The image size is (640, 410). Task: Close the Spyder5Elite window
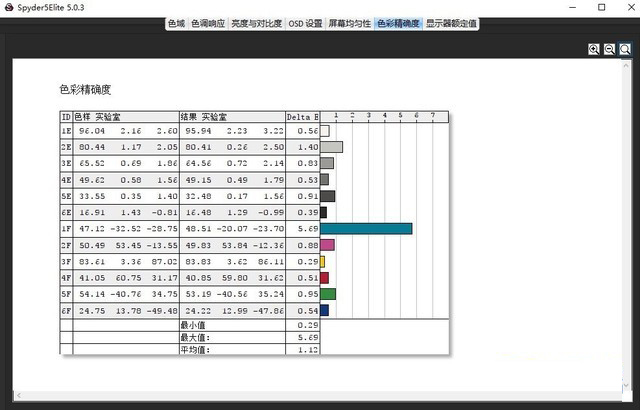click(630, 7)
